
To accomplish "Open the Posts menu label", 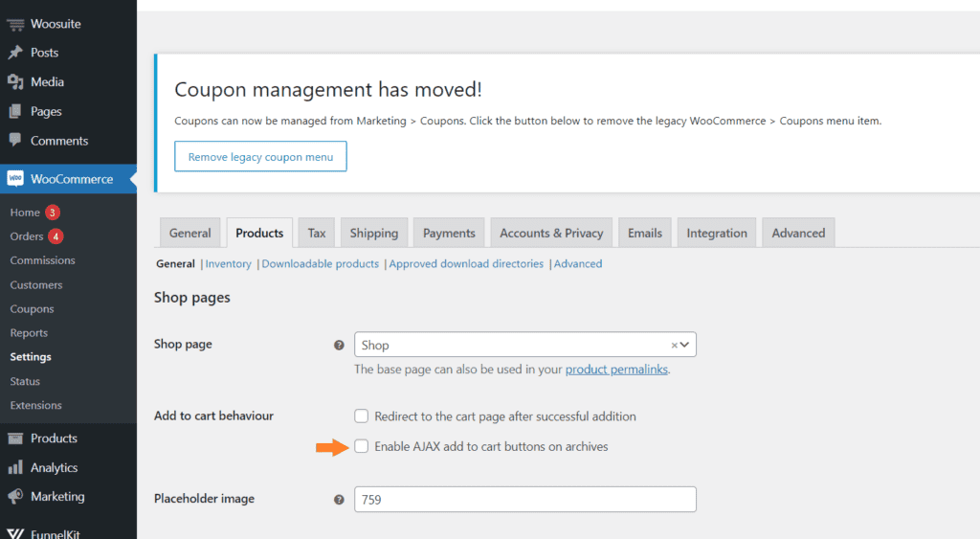I will pos(44,53).
